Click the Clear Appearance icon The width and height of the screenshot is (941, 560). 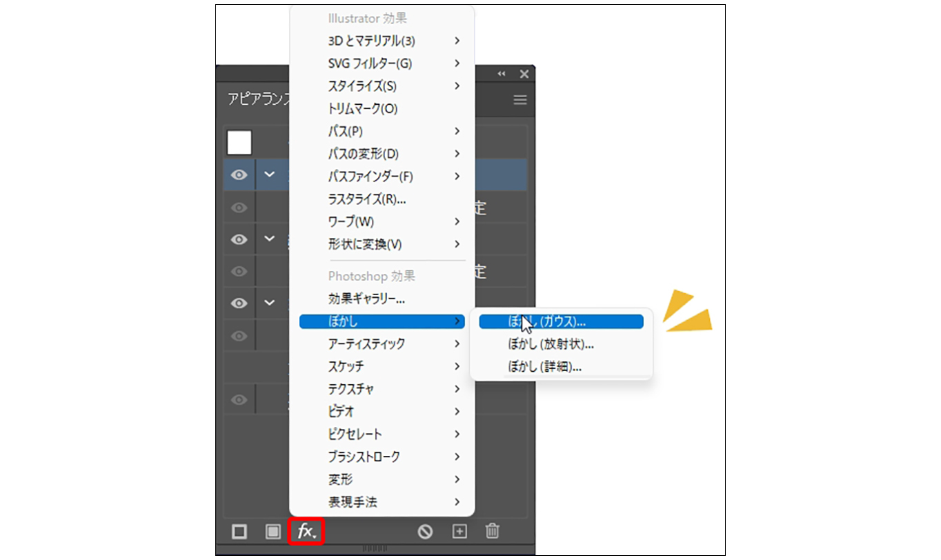tap(424, 531)
